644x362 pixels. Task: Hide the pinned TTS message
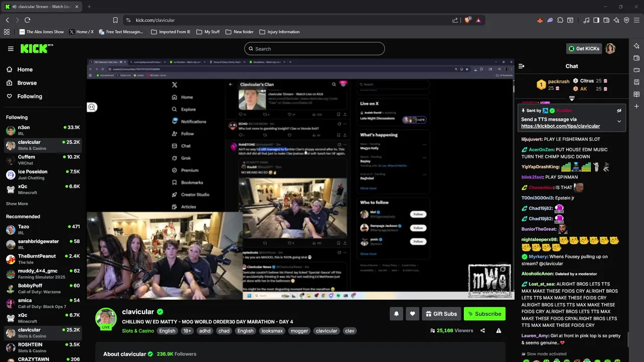click(619, 111)
